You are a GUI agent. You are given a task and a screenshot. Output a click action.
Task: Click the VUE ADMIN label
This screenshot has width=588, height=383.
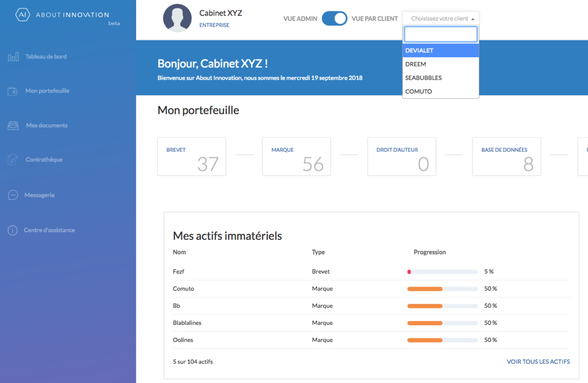pos(300,19)
